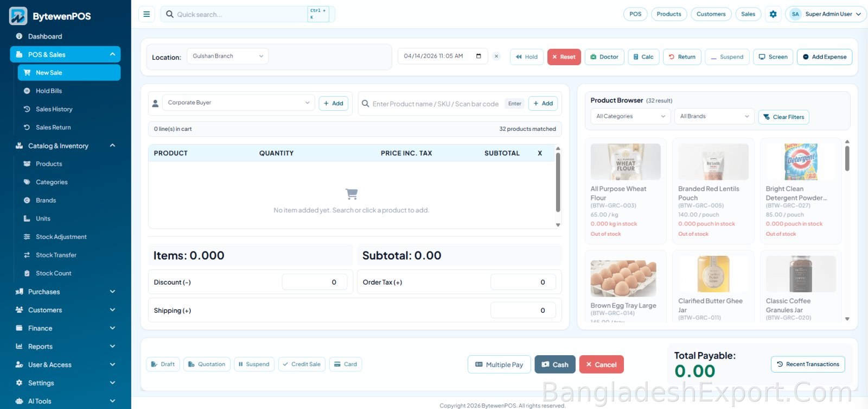Open the Customers top navigation link

click(x=711, y=14)
